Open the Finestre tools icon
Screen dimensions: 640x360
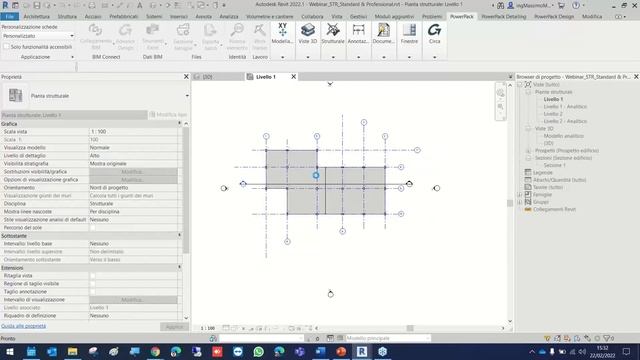tap(409, 33)
